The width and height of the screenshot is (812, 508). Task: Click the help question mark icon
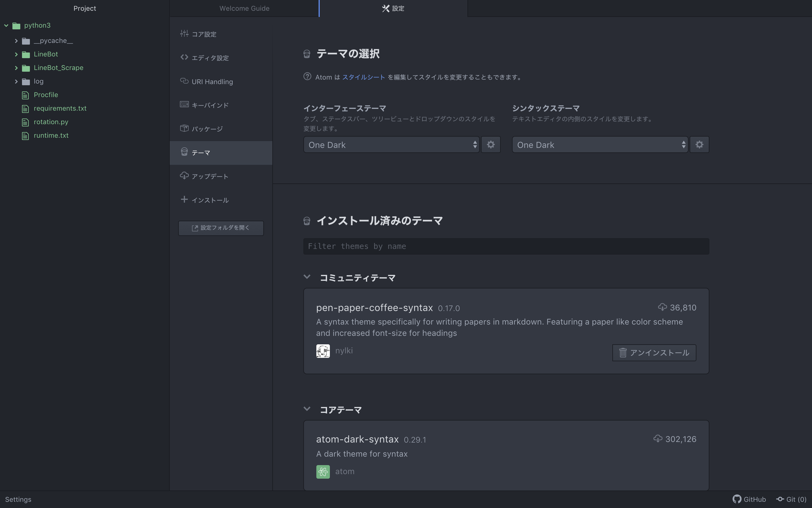pos(307,76)
